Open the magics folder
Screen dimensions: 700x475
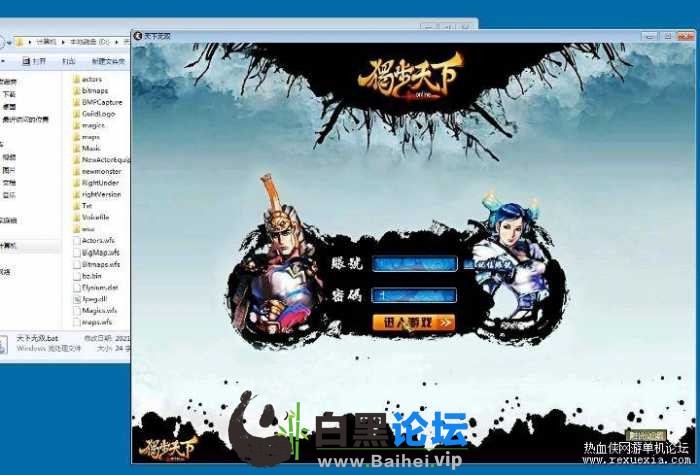pyautogui.click(x=92, y=125)
